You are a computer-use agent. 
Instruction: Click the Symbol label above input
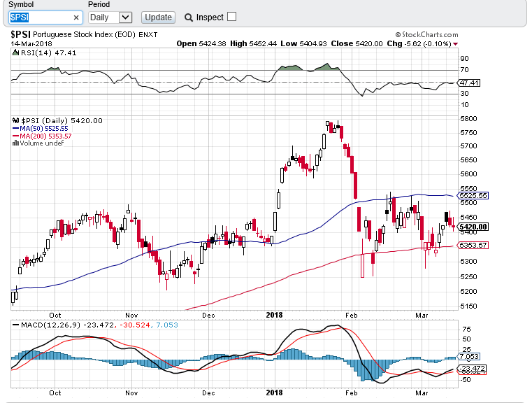point(21,4)
